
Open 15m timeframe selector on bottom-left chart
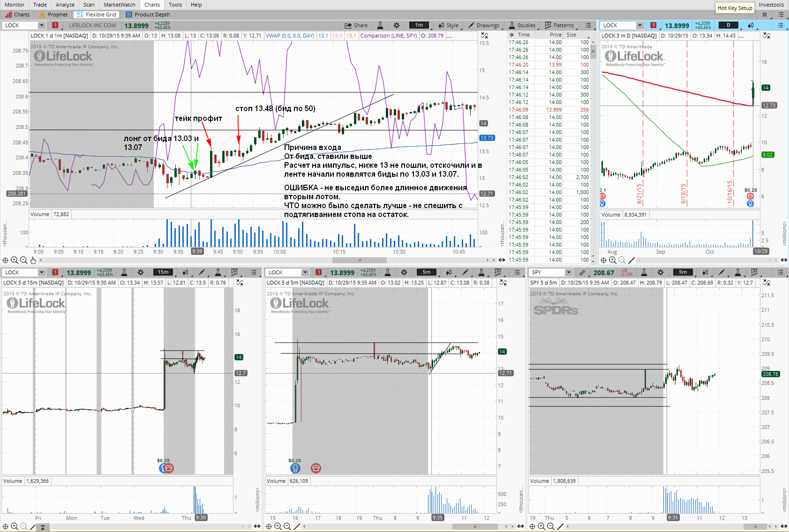click(x=163, y=272)
